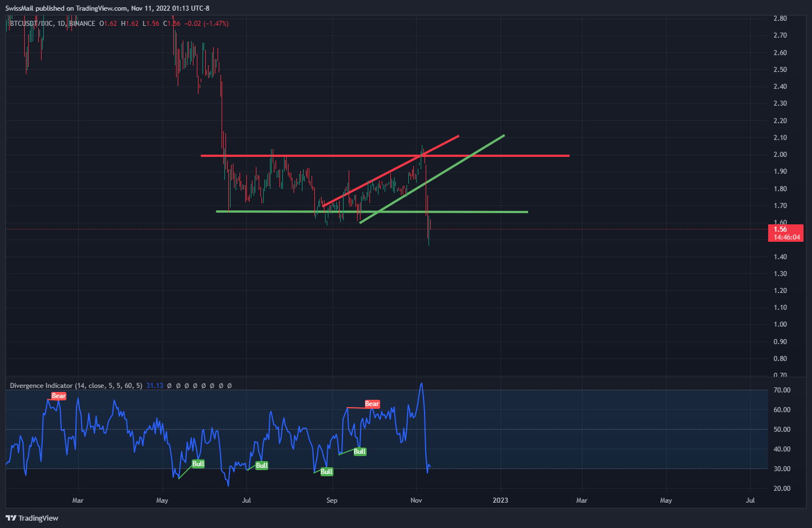Click the Bull label just above the 40.00 level

pos(360,452)
